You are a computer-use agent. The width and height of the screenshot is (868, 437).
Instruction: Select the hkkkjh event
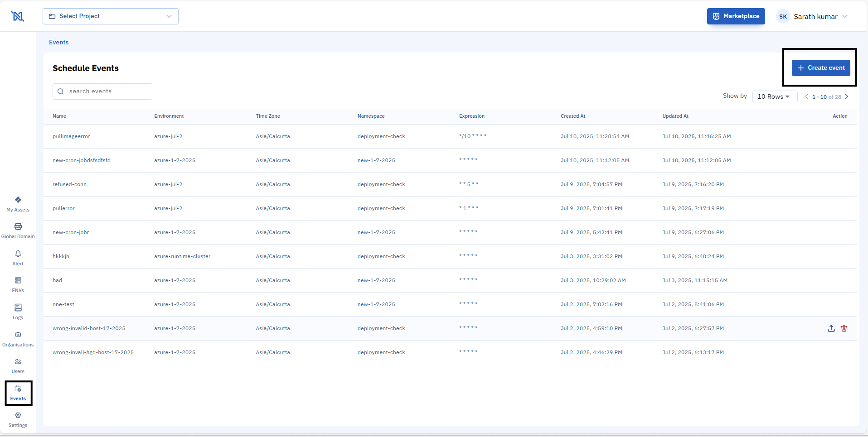pyautogui.click(x=61, y=256)
